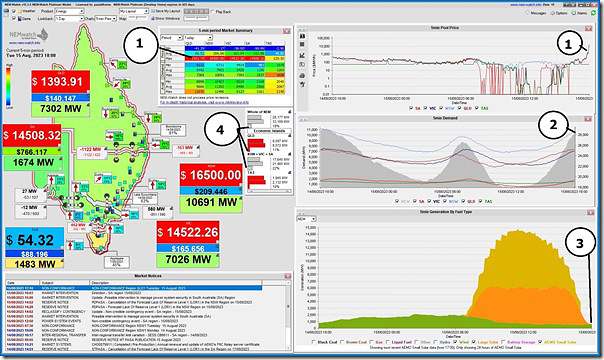Open the Charts time dropdown

point(106,18)
